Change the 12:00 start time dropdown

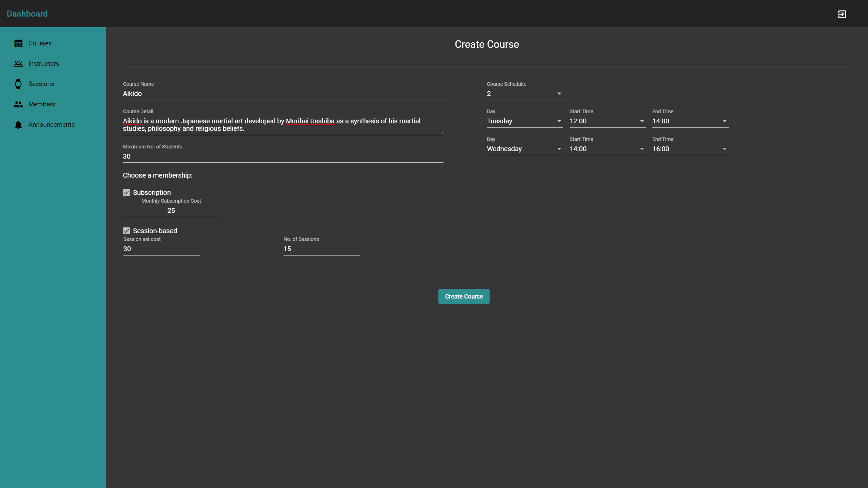pyautogui.click(x=607, y=121)
